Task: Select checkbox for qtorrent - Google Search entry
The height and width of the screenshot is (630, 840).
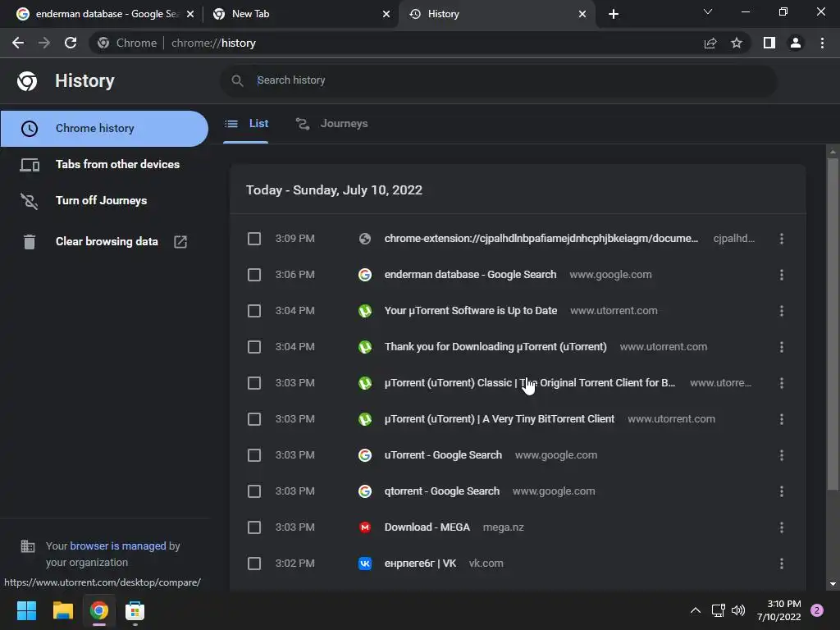Action: tap(254, 491)
